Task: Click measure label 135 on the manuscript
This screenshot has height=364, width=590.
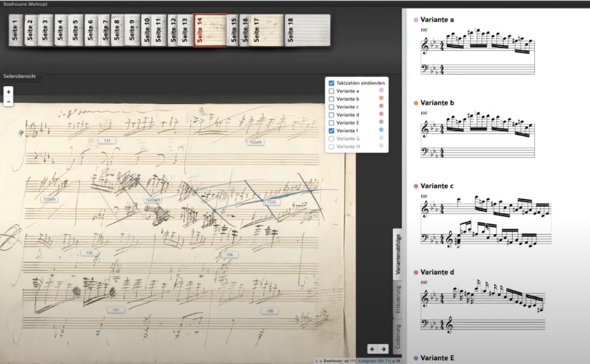Action: [89, 253]
